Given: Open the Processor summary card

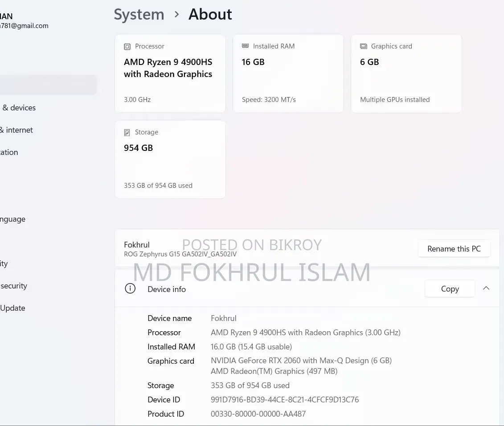Looking at the screenshot, I should pyautogui.click(x=170, y=73).
